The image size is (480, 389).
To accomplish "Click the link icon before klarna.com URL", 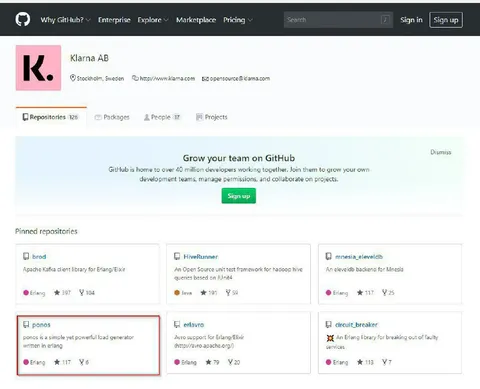I will tap(135, 78).
